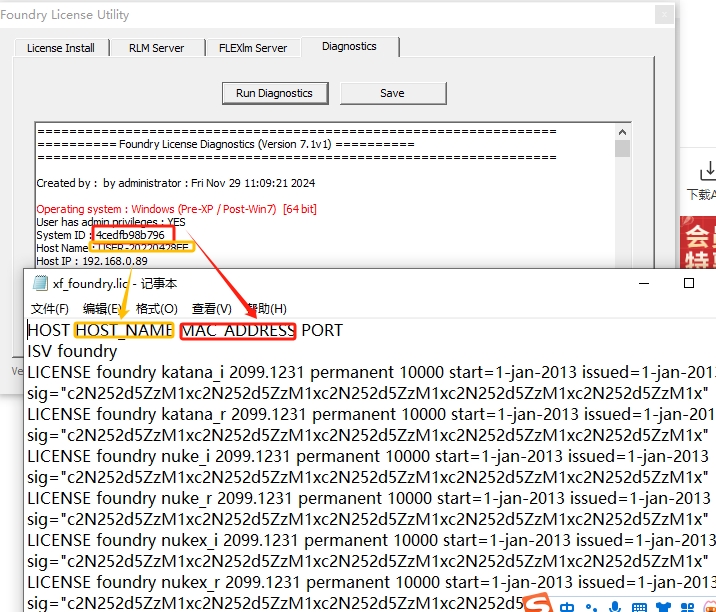Image resolution: width=716 pixels, height=612 pixels.
Task: Open the 查看(V) menu in Notepad
Action: pyautogui.click(x=212, y=308)
